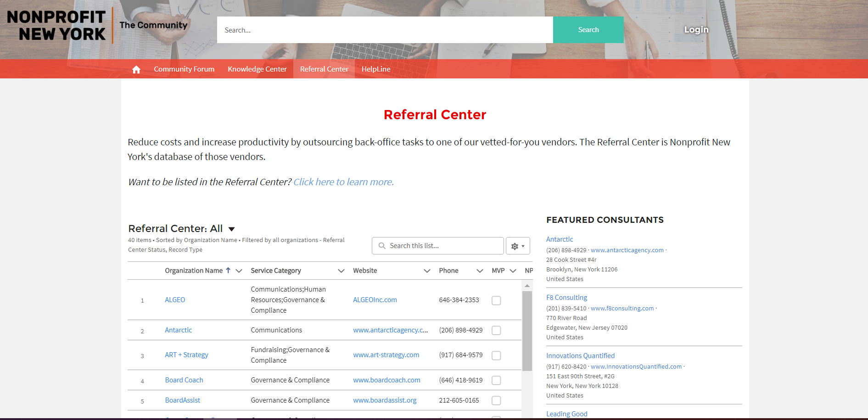Screen dimensions: 868x420
Task: Visit the www.boardcoach.com website link
Action: pos(386,380)
